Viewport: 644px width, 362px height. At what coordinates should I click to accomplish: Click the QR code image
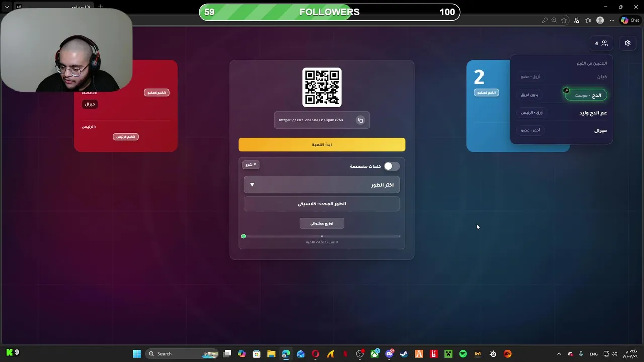coord(322,87)
